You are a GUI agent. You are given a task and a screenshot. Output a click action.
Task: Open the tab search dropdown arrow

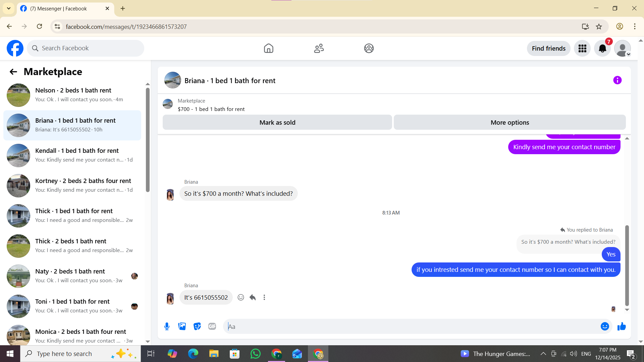coord(9,8)
